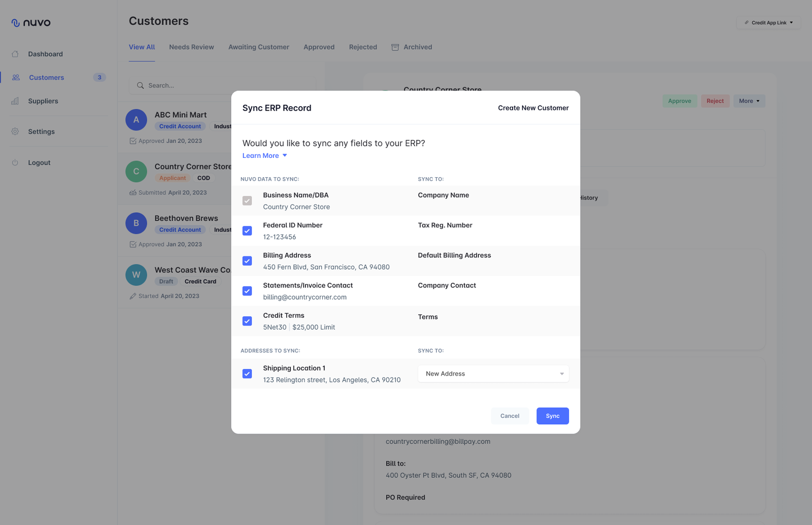Click the '400 Oyster Pt Blvd' bill-to address
Viewport: 812px width, 525px height.
click(449, 475)
